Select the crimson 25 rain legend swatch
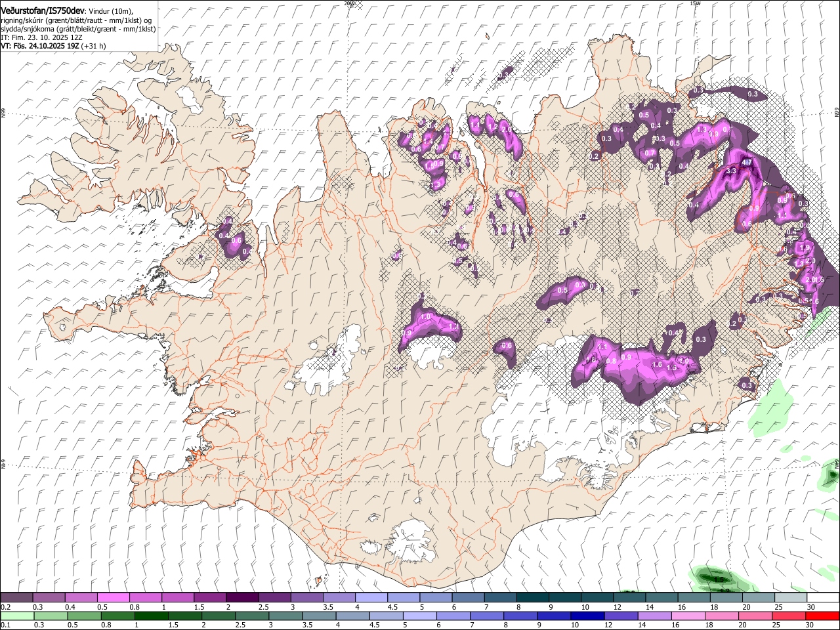The image size is (840, 630). (789, 616)
